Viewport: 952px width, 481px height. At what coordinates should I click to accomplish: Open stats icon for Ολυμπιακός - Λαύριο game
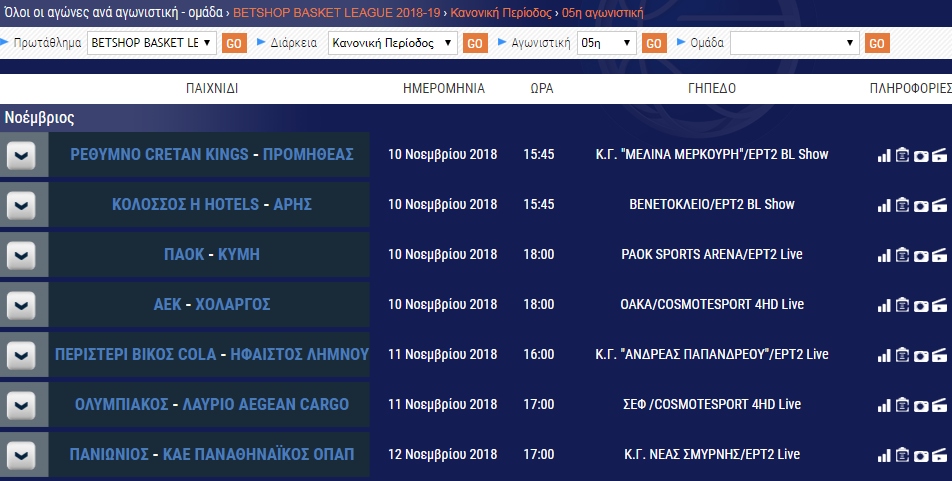[884, 405]
